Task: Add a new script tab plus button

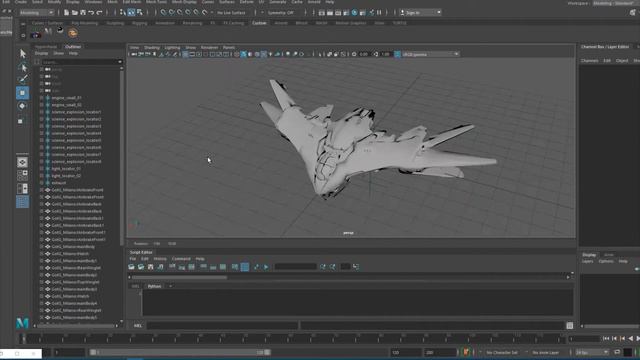Action: pyautogui.click(x=170, y=287)
